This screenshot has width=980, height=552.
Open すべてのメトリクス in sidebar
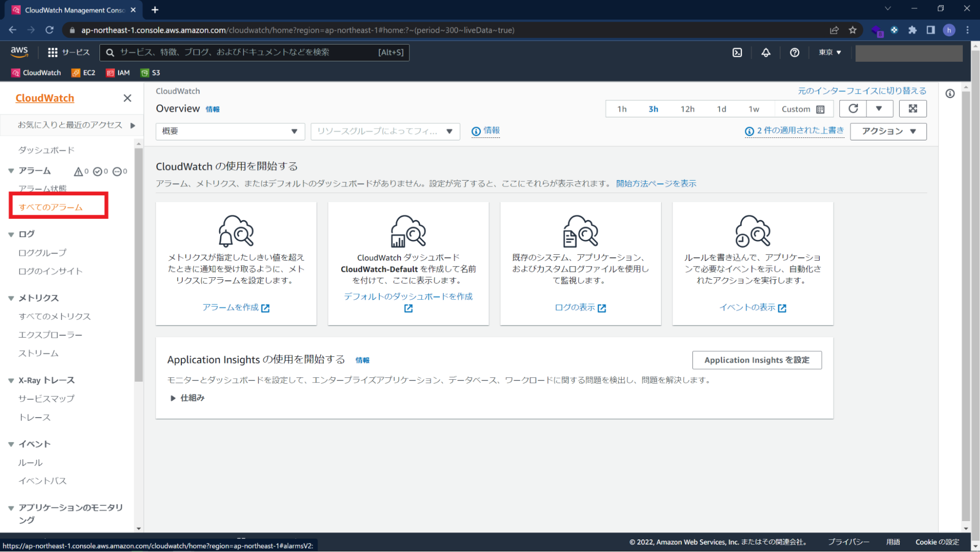coord(55,316)
